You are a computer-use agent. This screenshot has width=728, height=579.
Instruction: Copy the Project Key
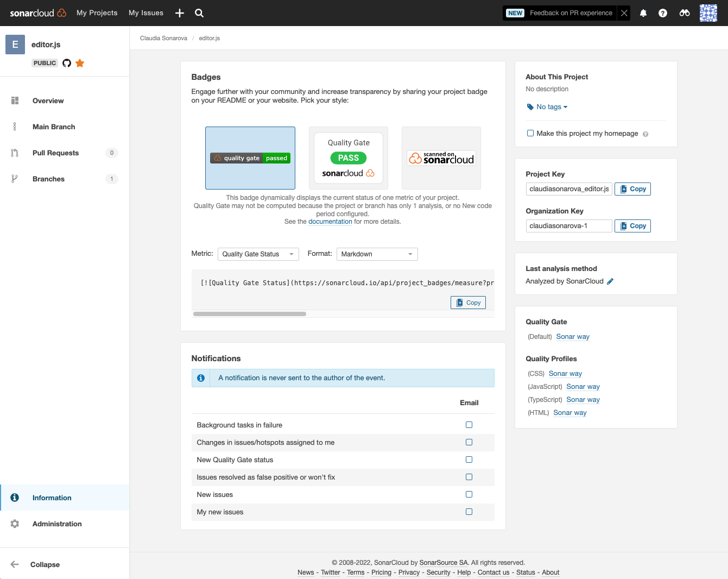click(632, 189)
